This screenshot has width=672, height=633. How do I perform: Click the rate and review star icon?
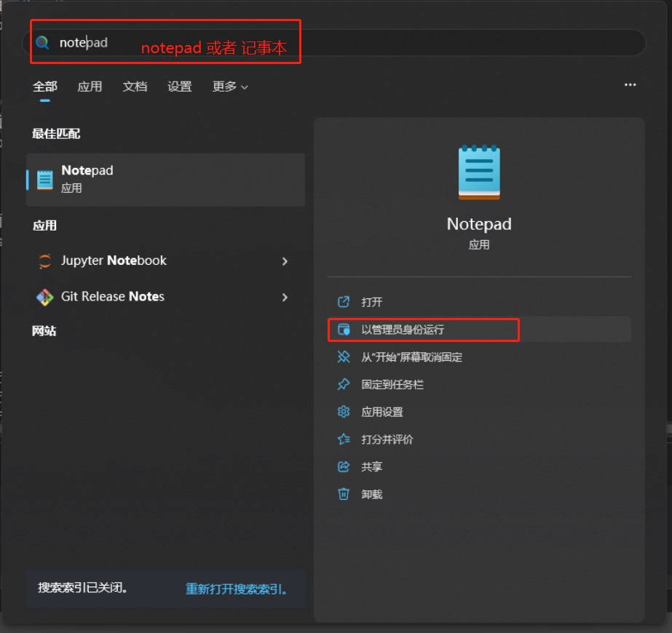point(344,439)
